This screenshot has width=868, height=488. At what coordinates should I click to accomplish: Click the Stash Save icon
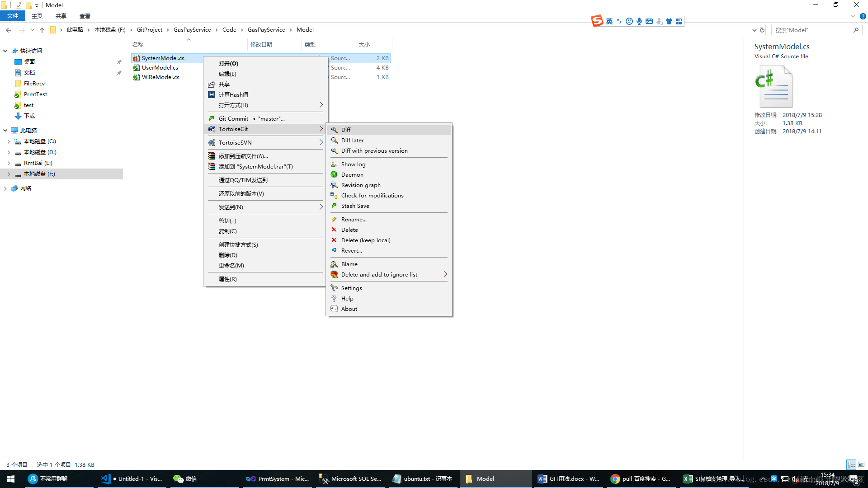click(334, 206)
